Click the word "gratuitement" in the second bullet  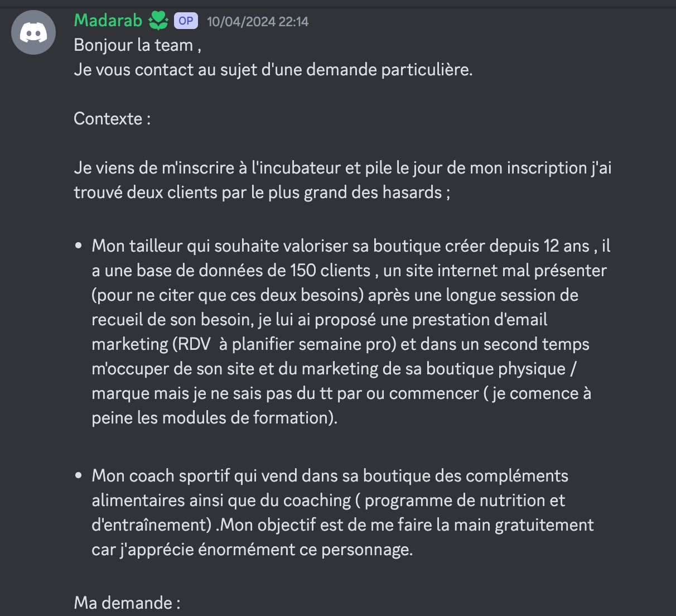pos(544,525)
